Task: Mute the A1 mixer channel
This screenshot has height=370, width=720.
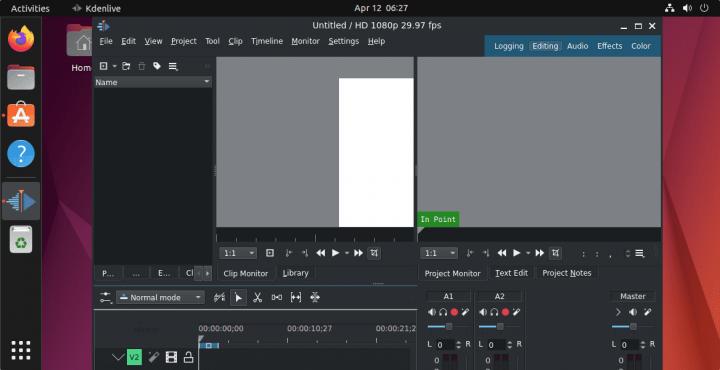Action: (432, 312)
